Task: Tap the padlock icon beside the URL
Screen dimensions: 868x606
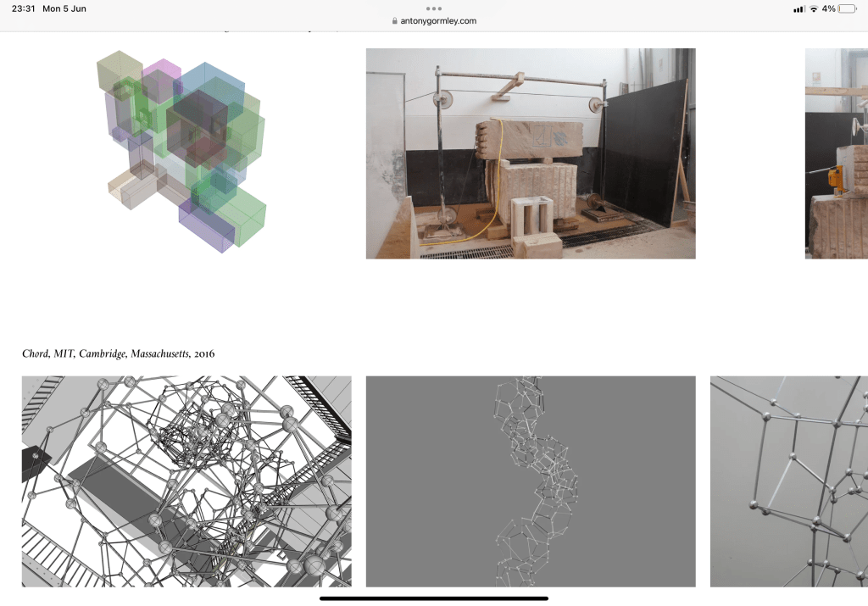Action: [395, 21]
